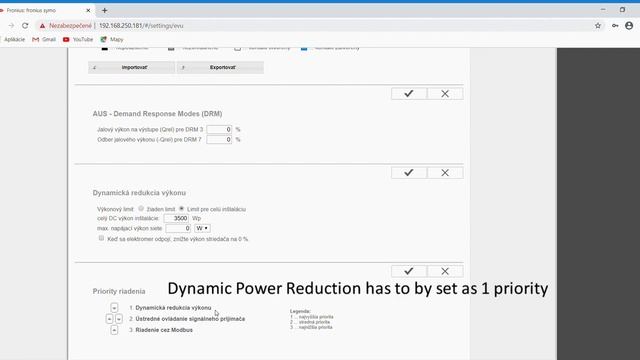Open the saved passwords key icon
Viewport: 640px width, 360px height.
[x=615, y=26]
